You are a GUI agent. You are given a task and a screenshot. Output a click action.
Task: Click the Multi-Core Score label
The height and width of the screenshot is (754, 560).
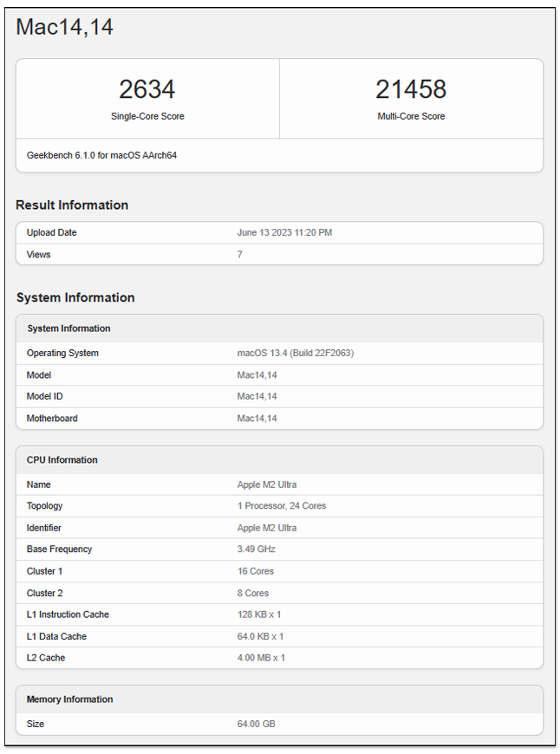coord(411,116)
